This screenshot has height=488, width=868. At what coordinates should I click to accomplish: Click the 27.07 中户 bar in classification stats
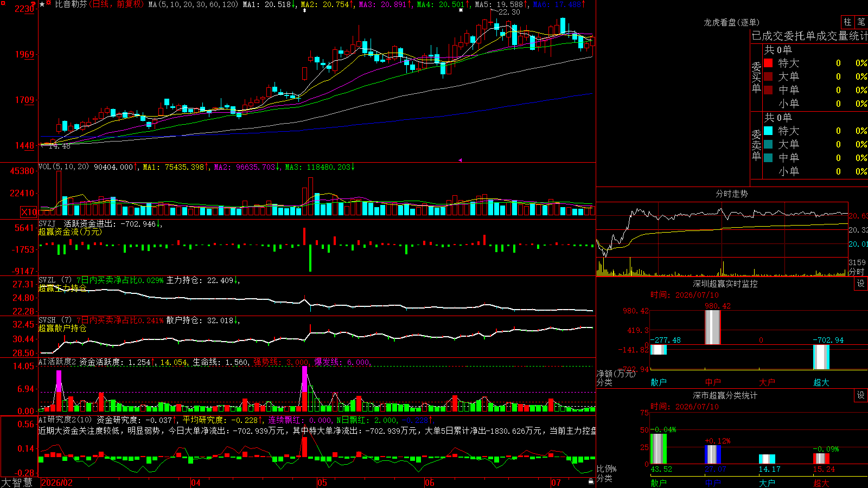[x=713, y=454]
